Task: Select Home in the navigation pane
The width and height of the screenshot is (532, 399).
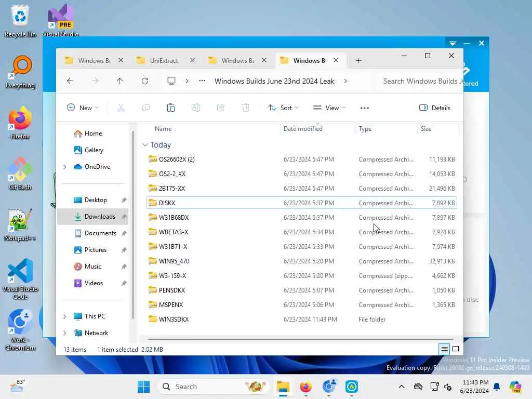Action: tap(93, 134)
